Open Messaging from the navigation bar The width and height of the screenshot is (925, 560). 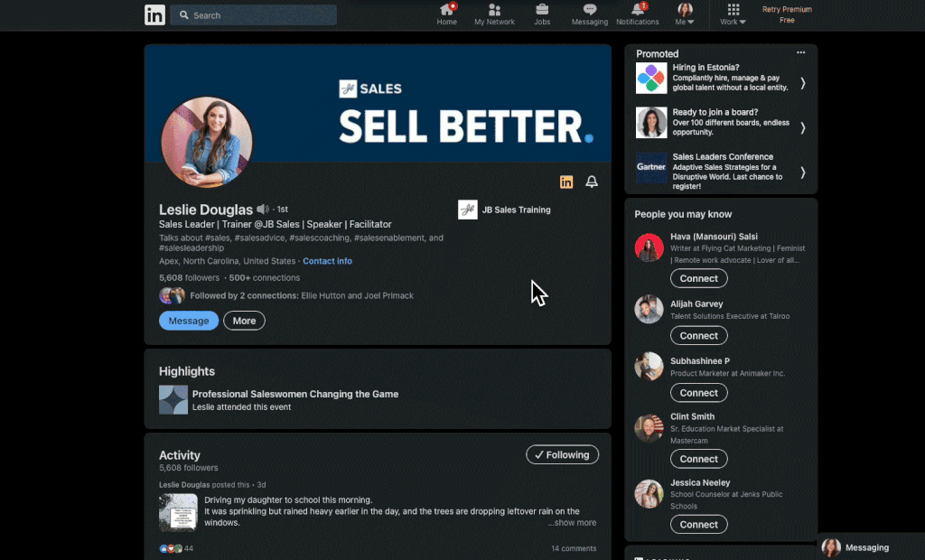tap(589, 14)
